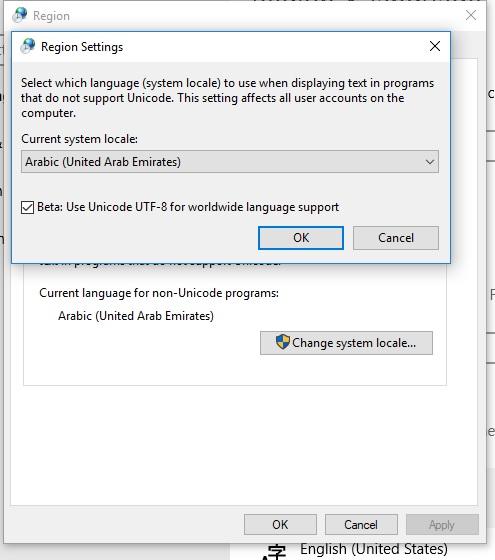
Task: Cancel the Region Settings dialog
Action: tap(396, 238)
